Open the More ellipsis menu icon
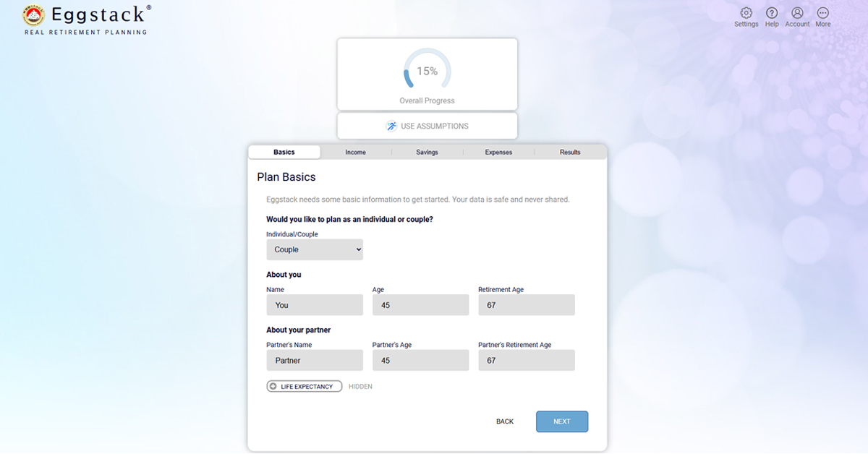Image resolution: width=868 pixels, height=454 pixels. pyautogui.click(x=822, y=13)
